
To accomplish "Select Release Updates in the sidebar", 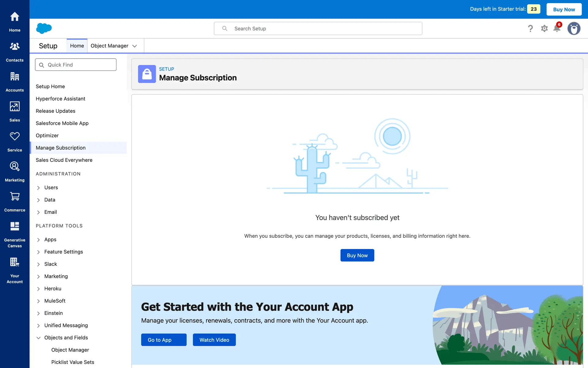I will click(x=55, y=111).
